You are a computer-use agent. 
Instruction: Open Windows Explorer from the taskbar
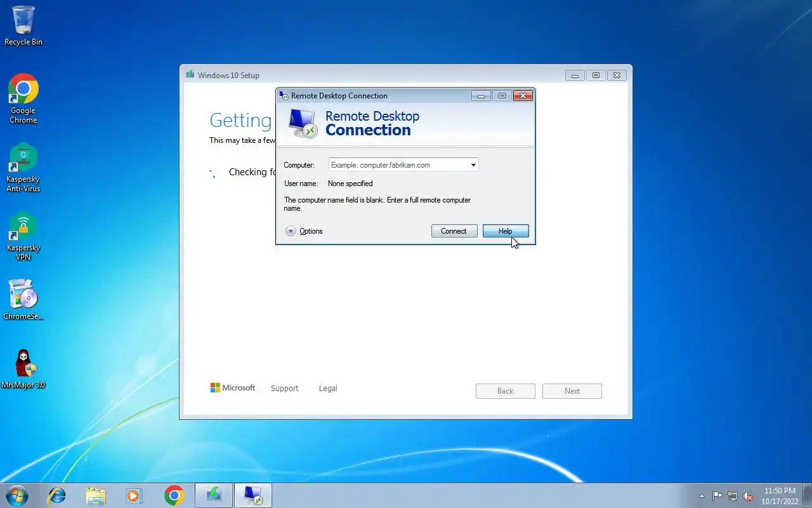click(x=96, y=495)
